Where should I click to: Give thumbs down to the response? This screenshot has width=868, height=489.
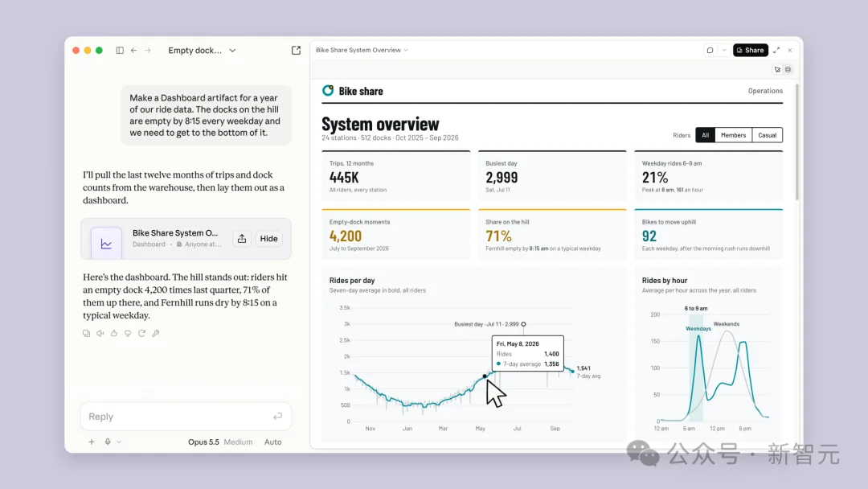click(128, 334)
